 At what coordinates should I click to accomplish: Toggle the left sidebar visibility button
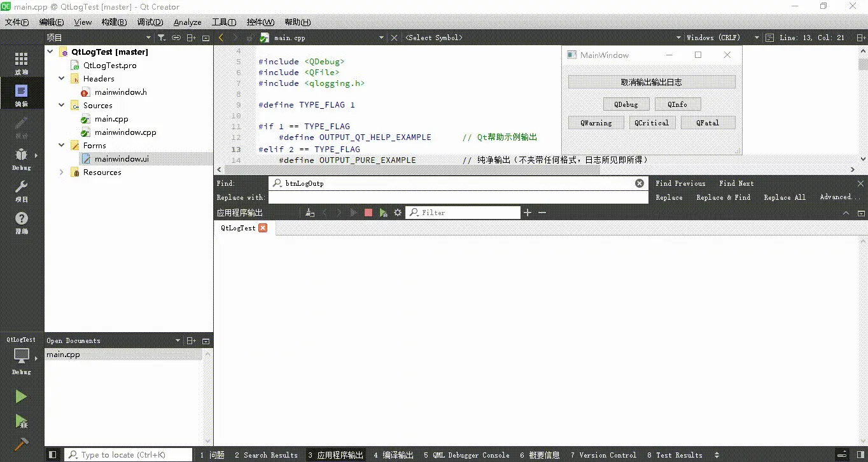(x=53, y=455)
